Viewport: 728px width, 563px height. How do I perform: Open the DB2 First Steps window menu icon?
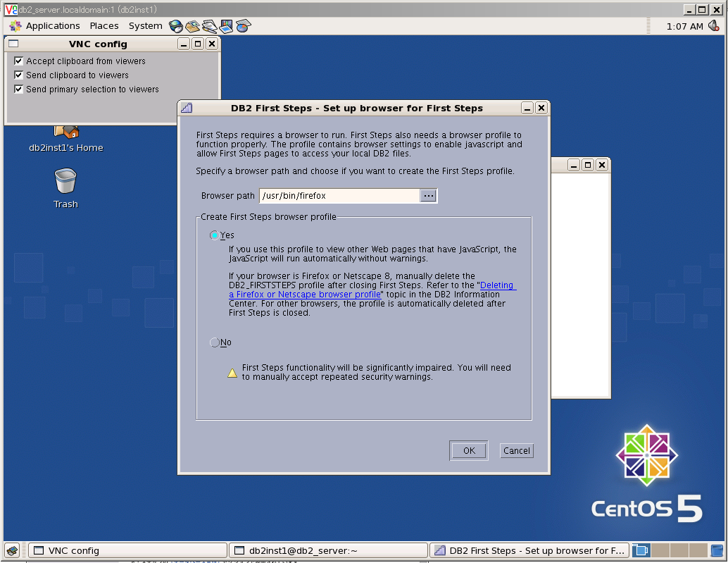tap(187, 109)
